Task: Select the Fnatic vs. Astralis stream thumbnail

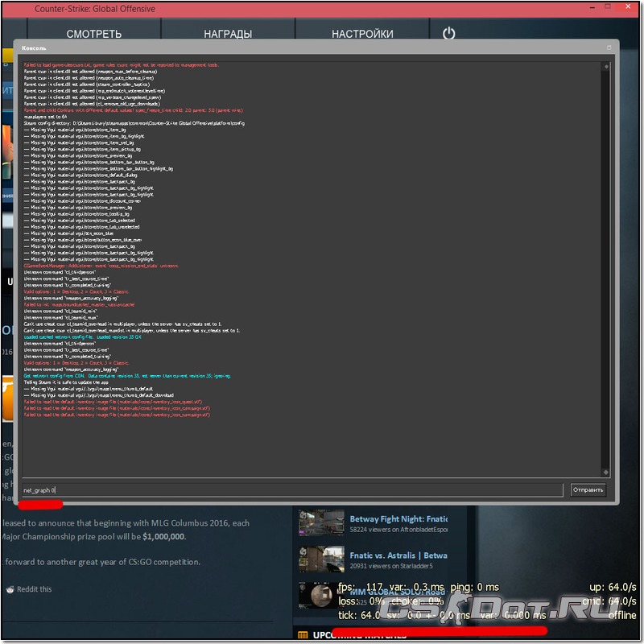Action: click(321, 559)
